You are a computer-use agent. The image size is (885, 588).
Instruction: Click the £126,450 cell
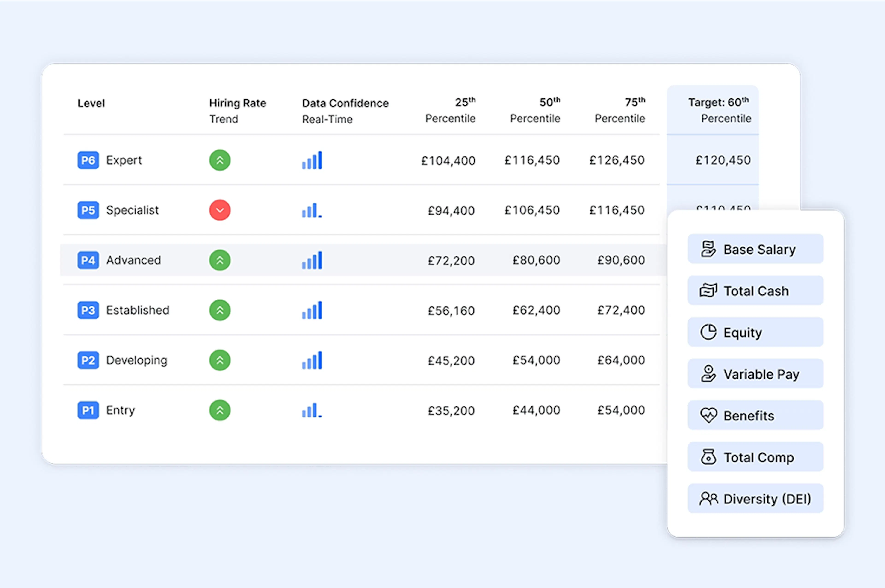pos(617,161)
